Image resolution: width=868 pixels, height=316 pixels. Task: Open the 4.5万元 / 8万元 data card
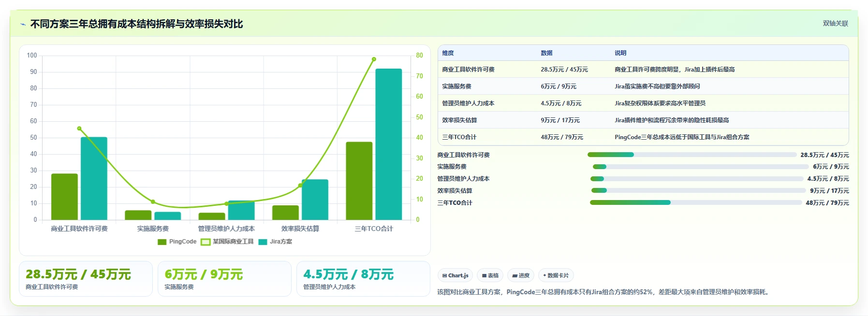click(363, 279)
